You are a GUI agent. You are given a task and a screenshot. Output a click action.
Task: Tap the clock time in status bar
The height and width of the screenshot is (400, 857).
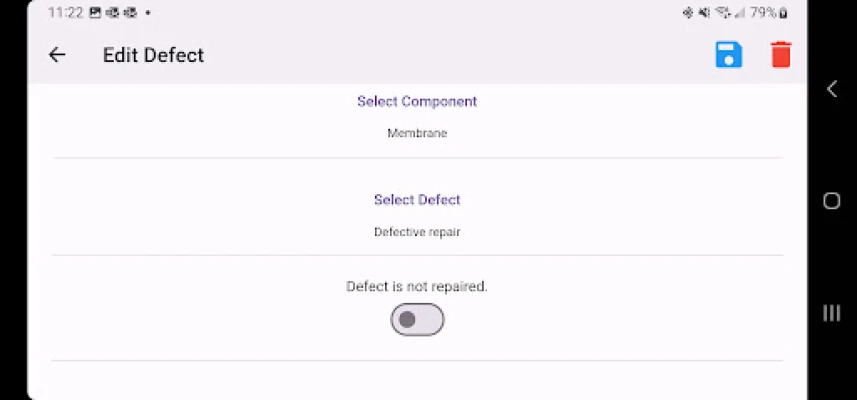(x=65, y=13)
